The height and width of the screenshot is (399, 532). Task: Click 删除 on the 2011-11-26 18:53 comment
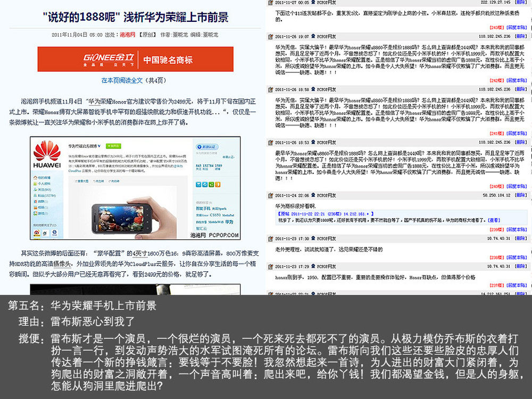point(521,142)
